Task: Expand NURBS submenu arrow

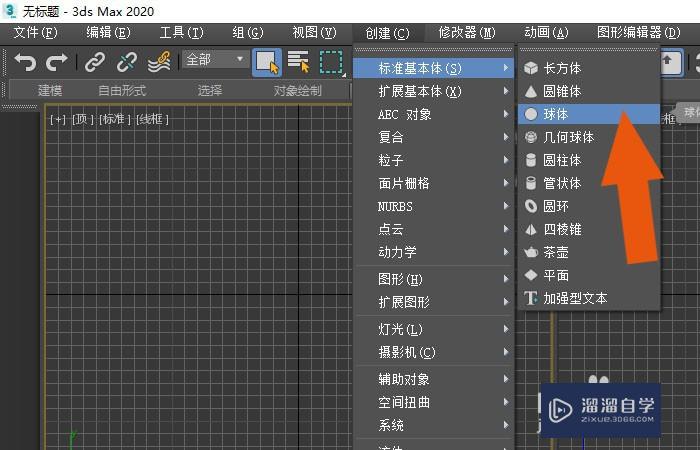Action: click(506, 206)
